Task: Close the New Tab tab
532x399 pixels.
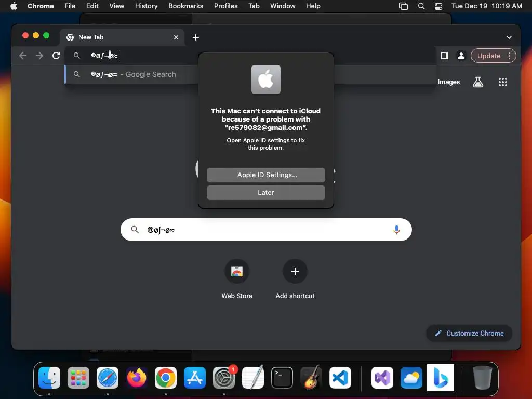Action: [x=176, y=37]
